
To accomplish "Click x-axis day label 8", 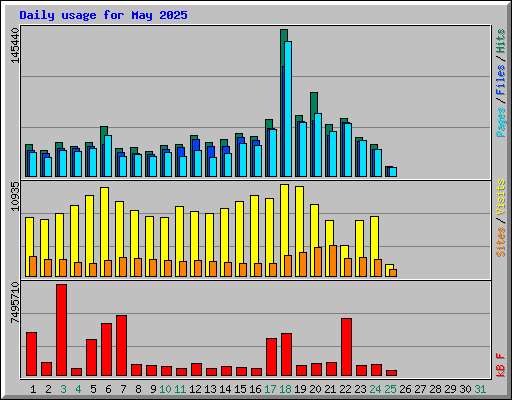I will [138, 389].
